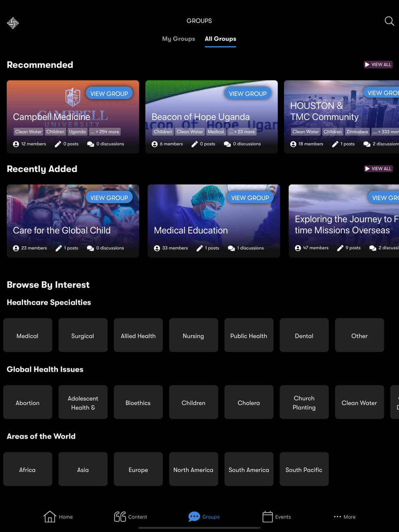View all Recently Added groups
Screen dimensions: 399x532
[x=378, y=169]
